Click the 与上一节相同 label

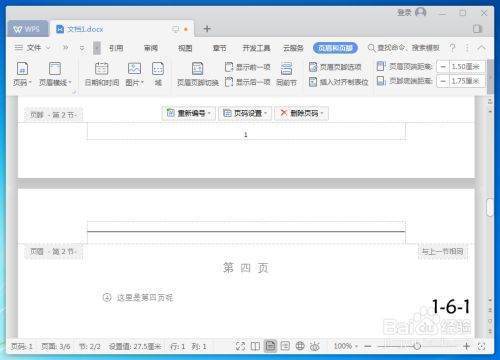(443, 251)
